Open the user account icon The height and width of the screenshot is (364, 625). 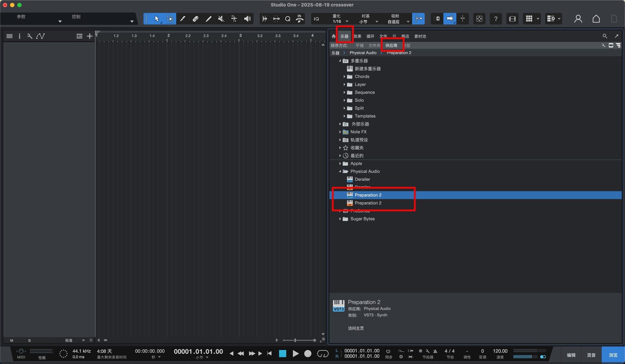click(x=578, y=19)
